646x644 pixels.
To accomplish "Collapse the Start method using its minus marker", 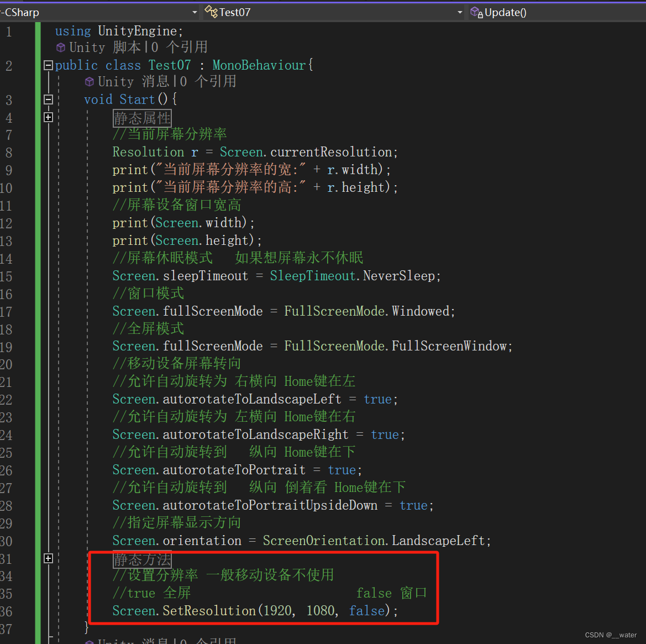I will tap(48, 100).
